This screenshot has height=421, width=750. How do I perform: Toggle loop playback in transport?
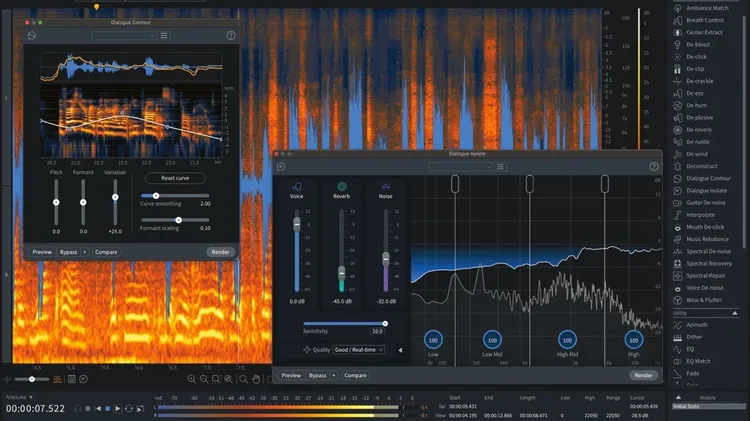click(129, 409)
